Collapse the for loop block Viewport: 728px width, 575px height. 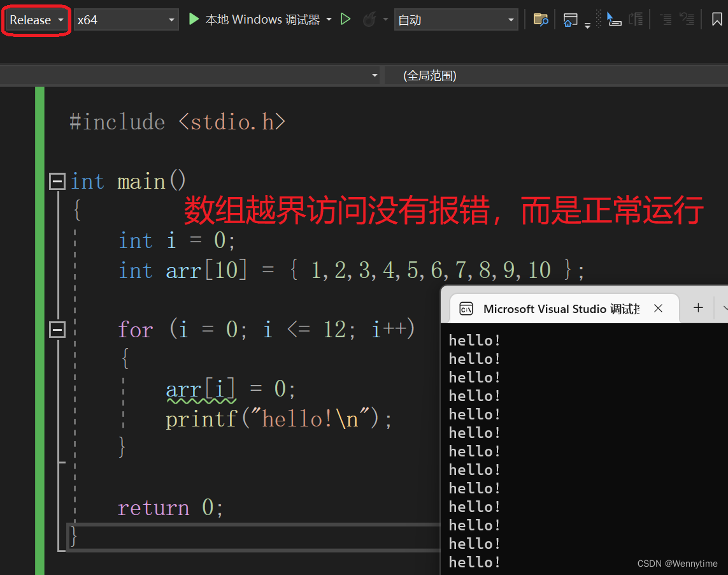pos(57,330)
